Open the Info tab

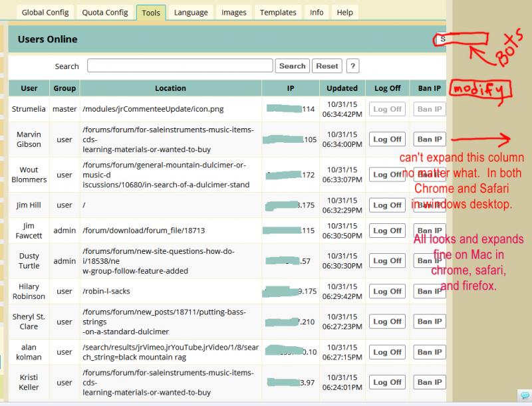point(317,13)
